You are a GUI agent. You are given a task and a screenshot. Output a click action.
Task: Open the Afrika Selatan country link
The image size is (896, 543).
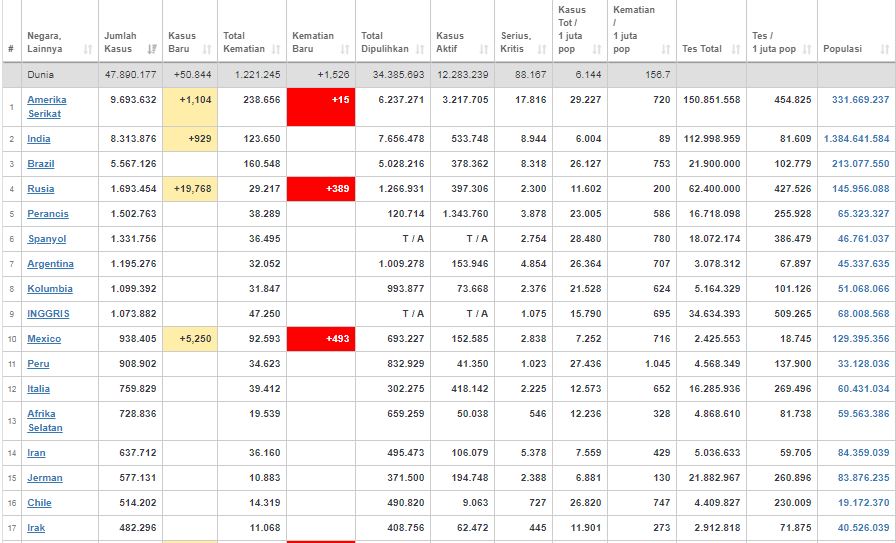click(x=45, y=421)
